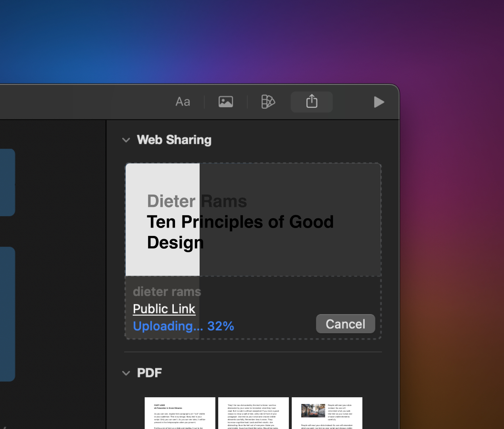Screen dimensions: 504x429
Task: Click the share export icon
Action: (312, 102)
